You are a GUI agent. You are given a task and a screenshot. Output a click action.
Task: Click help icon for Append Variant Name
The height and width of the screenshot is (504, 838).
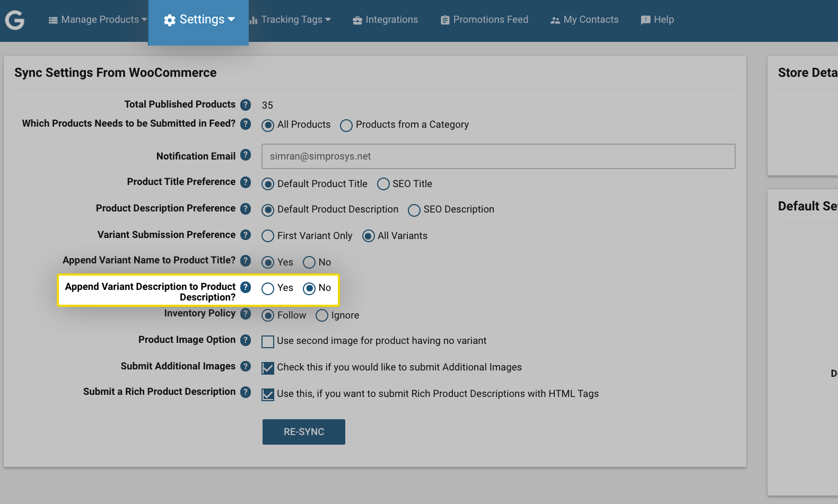(x=246, y=260)
